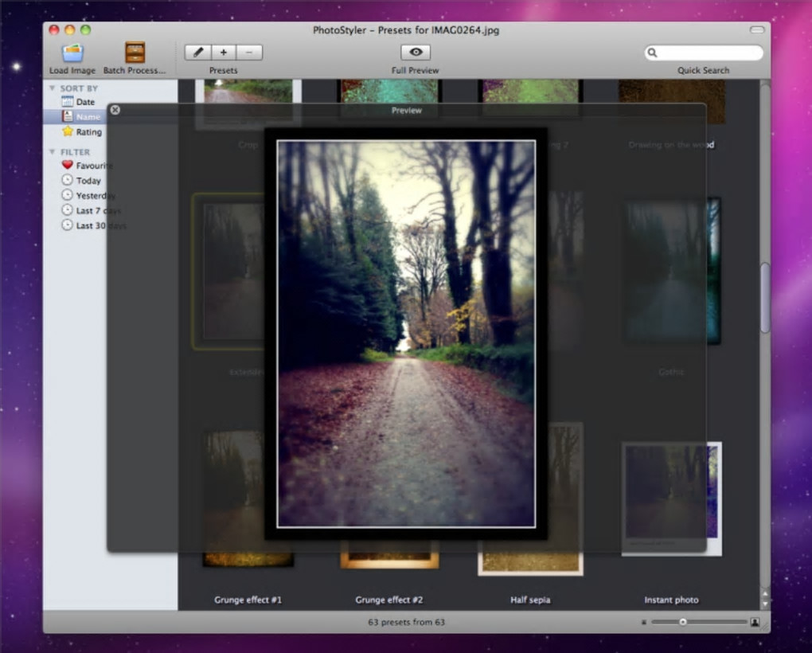Add a preset with the plus button

(x=224, y=53)
